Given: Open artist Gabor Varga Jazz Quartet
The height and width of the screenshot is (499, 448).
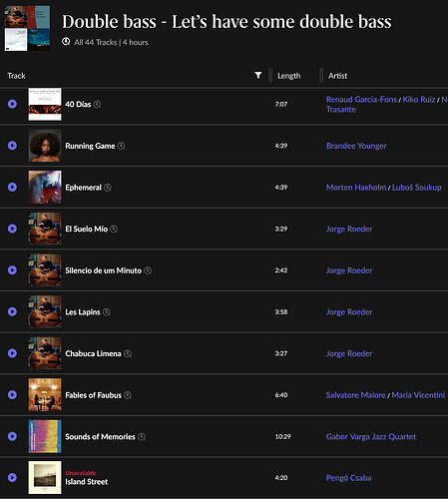Looking at the screenshot, I should pyautogui.click(x=371, y=436).
